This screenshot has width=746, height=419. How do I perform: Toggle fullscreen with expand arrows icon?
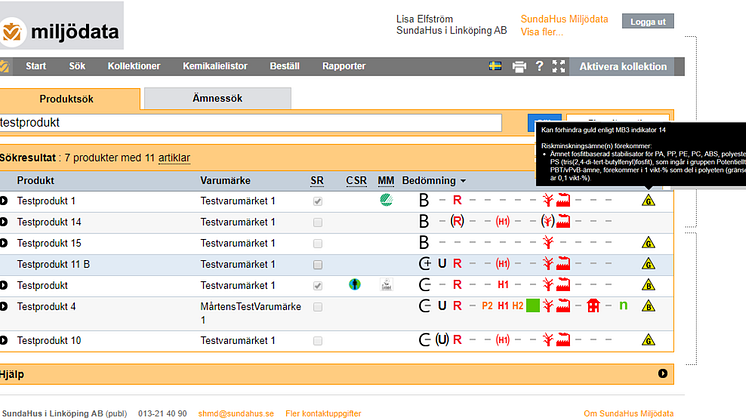(x=559, y=67)
